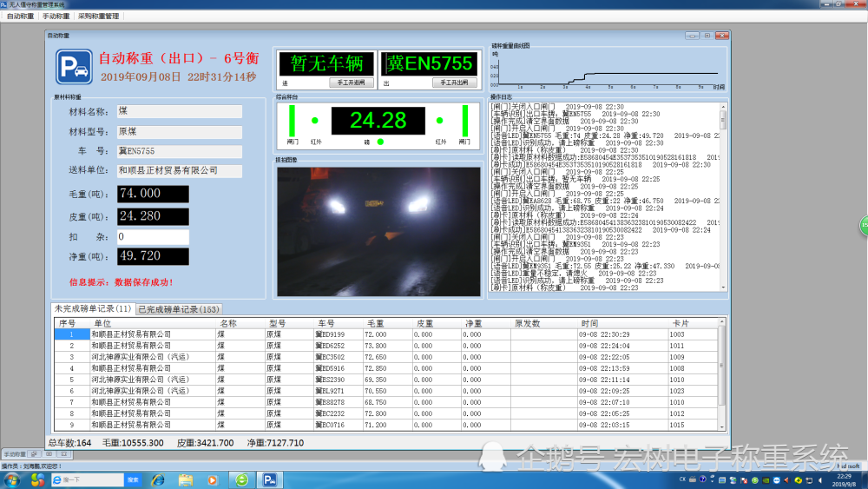The height and width of the screenshot is (489, 868).
Task: Click the 手工开出闸 exit gate button
Action: coord(455,83)
